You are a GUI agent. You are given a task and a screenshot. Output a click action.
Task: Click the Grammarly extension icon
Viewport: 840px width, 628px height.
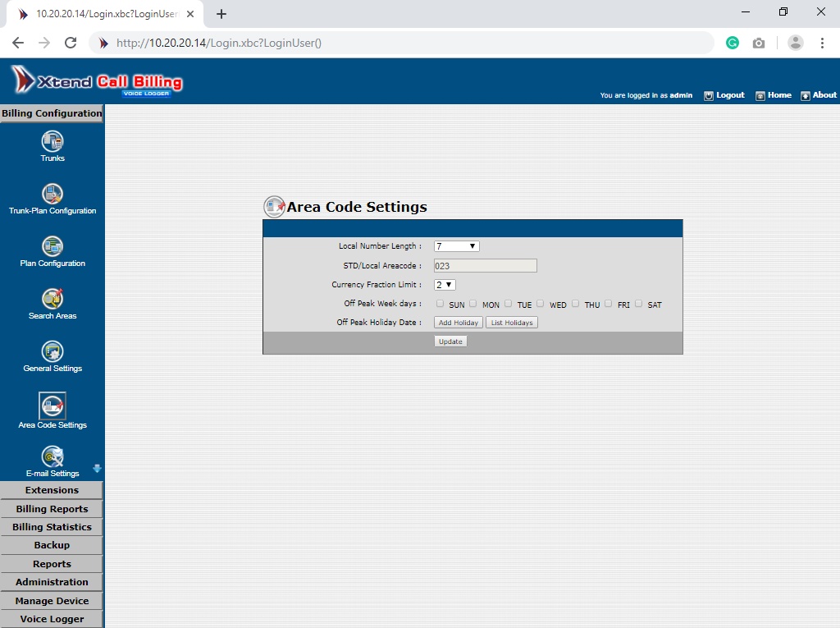(x=733, y=43)
